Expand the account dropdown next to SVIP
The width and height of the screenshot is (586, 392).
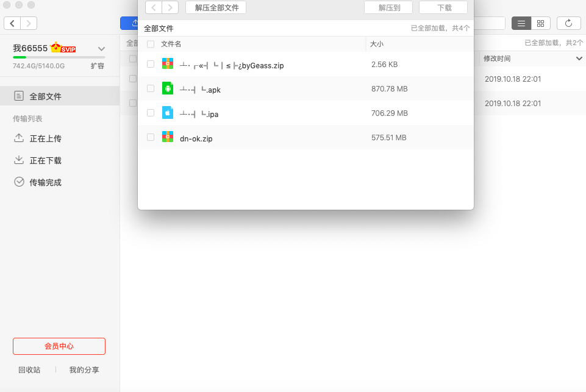tap(102, 49)
